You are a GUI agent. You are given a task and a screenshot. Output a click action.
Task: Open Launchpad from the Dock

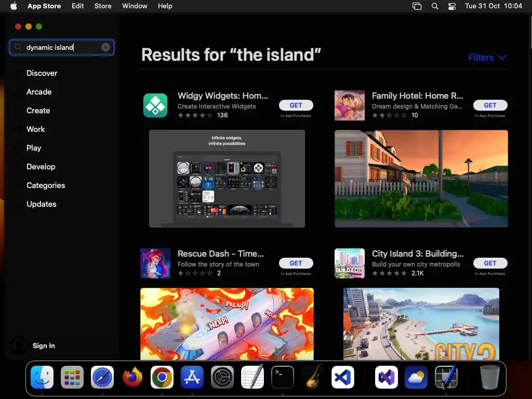tap(72, 377)
